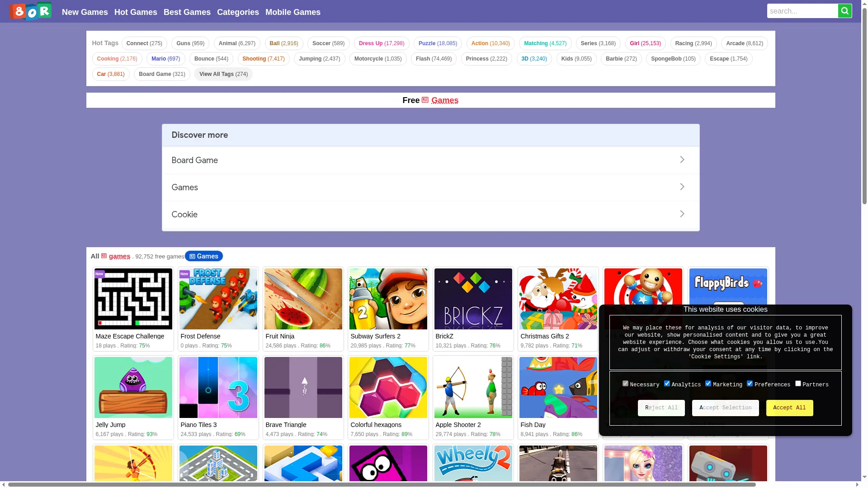Open the Fish Day game thumbnail
Viewport: 868px width, 488px height.
pyautogui.click(x=558, y=387)
